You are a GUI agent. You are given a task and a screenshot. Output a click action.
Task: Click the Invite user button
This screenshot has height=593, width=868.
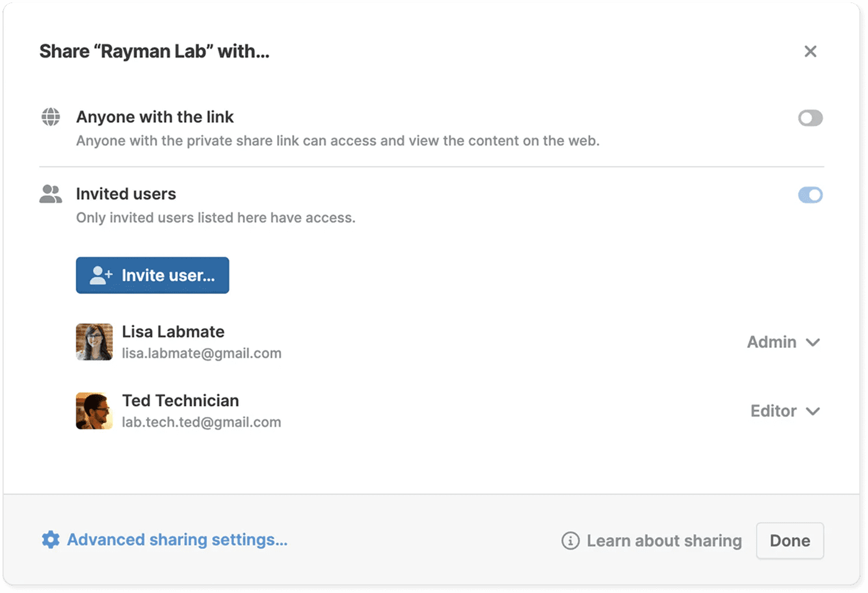(x=152, y=275)
